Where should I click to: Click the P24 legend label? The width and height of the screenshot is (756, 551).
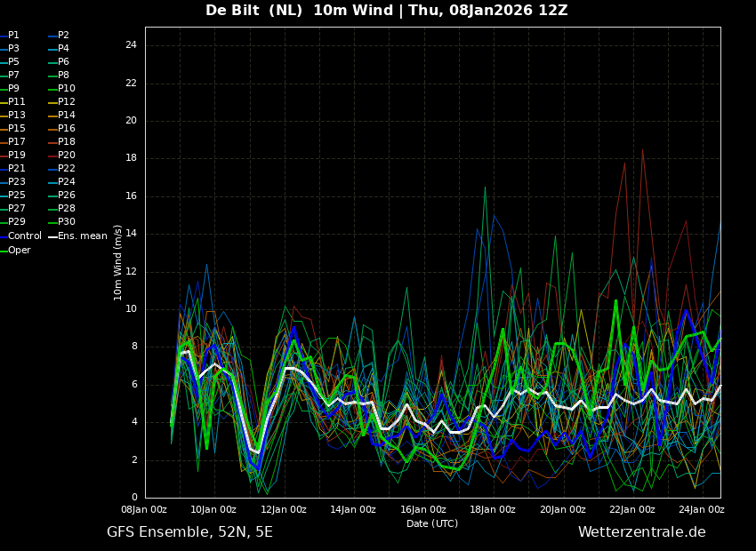coord(67,182)
